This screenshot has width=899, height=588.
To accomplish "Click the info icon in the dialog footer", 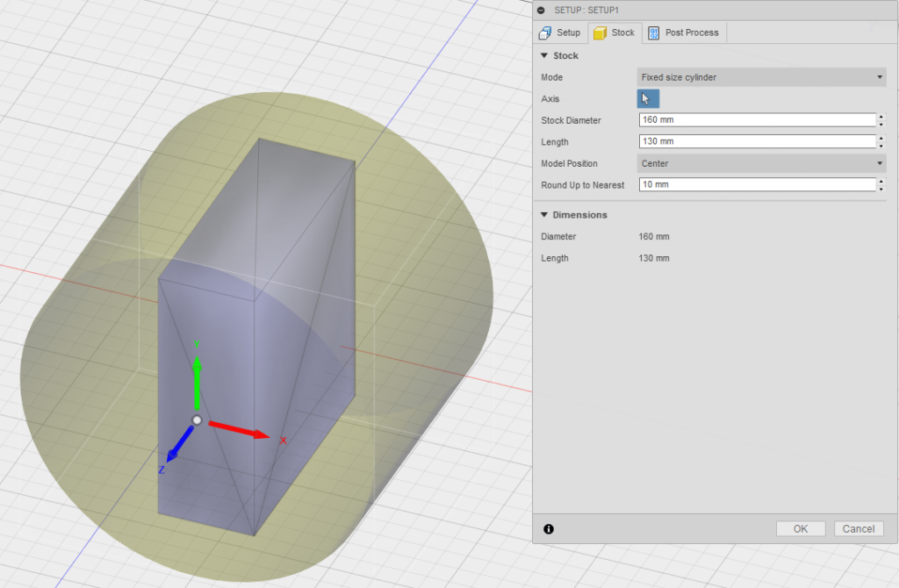I will point(549,528).
